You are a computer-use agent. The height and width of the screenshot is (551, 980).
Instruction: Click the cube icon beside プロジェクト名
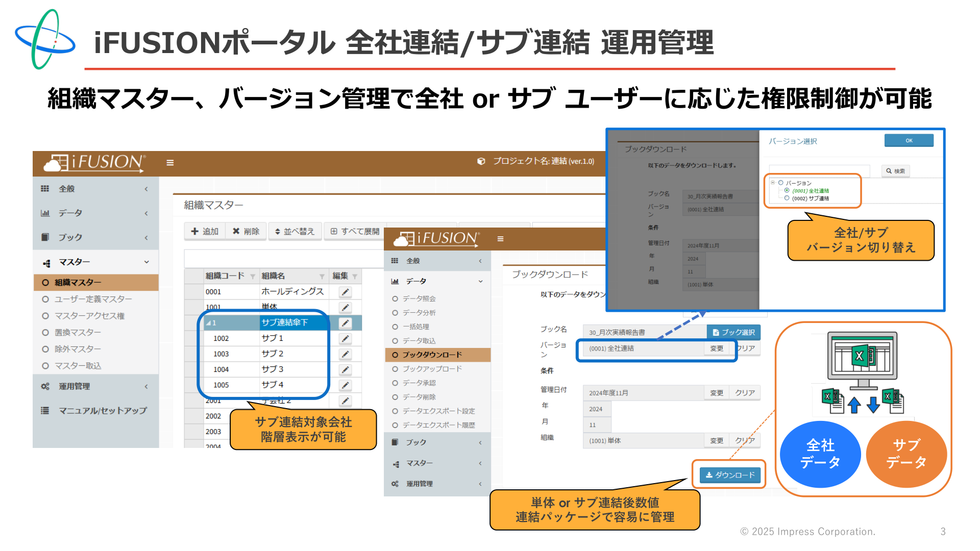481,161
